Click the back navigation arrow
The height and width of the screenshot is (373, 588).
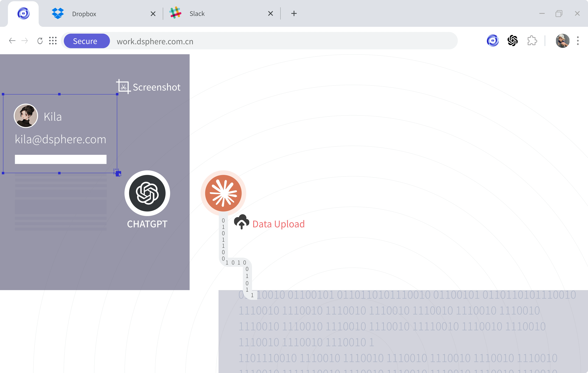coord(12,41)
